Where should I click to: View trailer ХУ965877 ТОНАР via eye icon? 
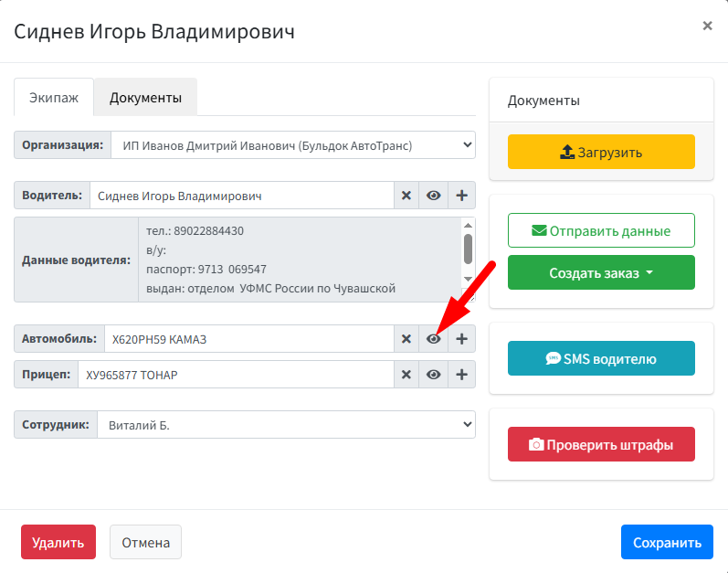click(434, 375)
